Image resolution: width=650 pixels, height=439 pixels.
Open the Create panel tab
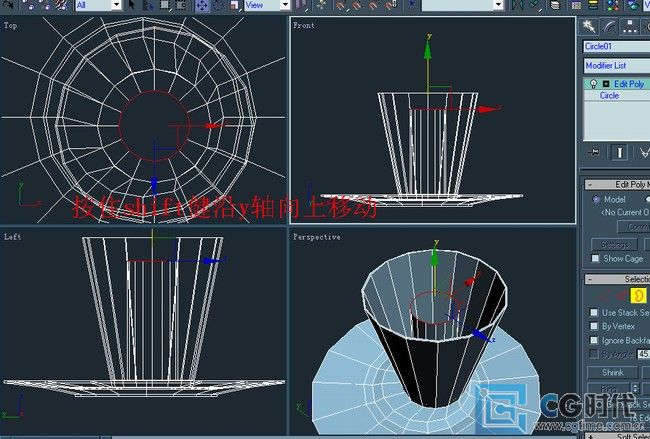(589, 27)
